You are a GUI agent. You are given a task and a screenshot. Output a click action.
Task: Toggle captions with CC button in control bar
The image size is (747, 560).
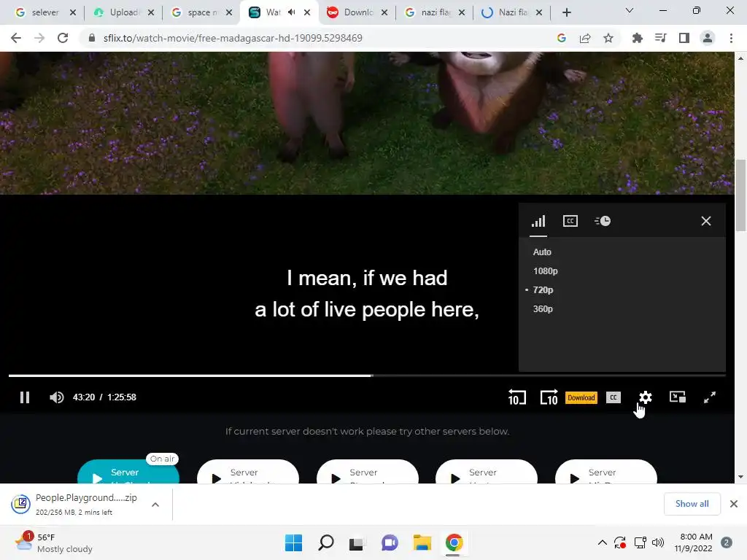click(x=613, y=397)
